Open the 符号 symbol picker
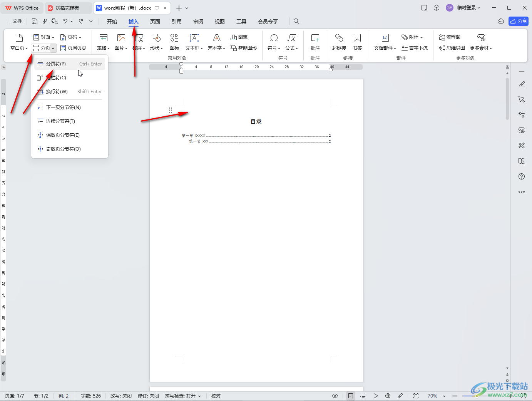532x401 pixels. point(274,38)
